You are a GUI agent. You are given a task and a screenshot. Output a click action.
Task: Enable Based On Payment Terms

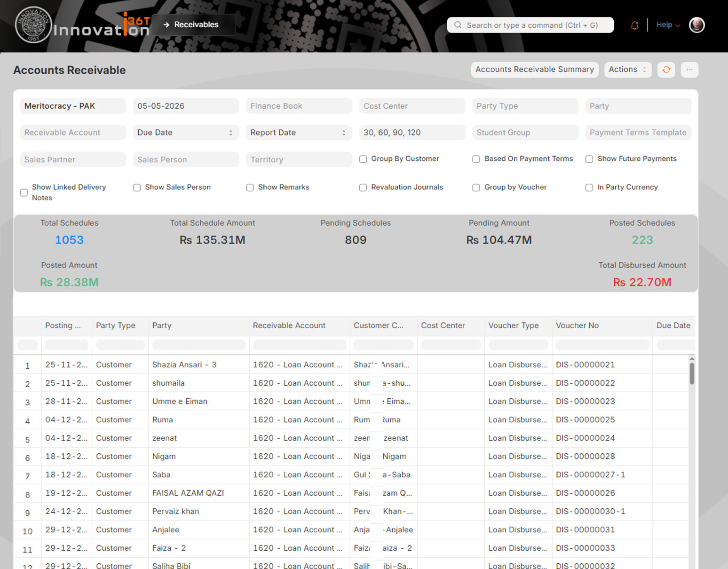pyautogui.click(x=476, y=159)
